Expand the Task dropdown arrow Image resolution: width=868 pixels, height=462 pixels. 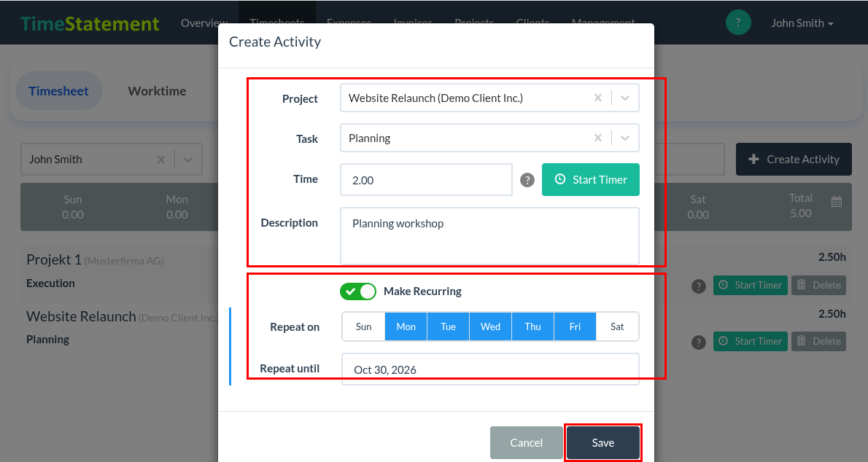pyautogui.click(x=625, y=138)
